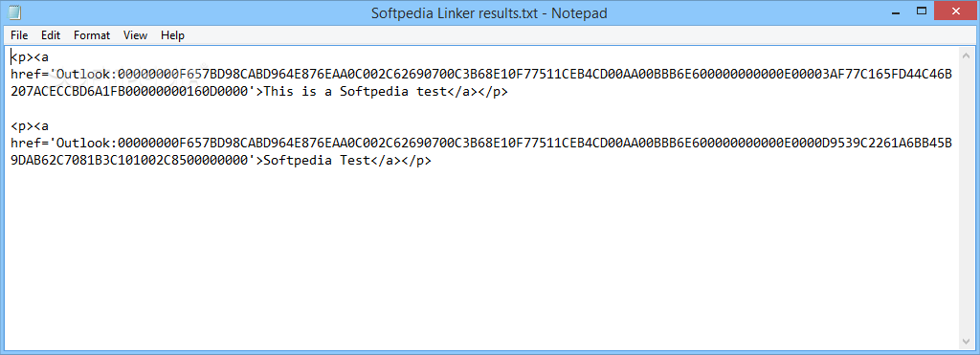This screenshot has width=980, height=355.
Task: Open the Format menu
Action: 92,35
